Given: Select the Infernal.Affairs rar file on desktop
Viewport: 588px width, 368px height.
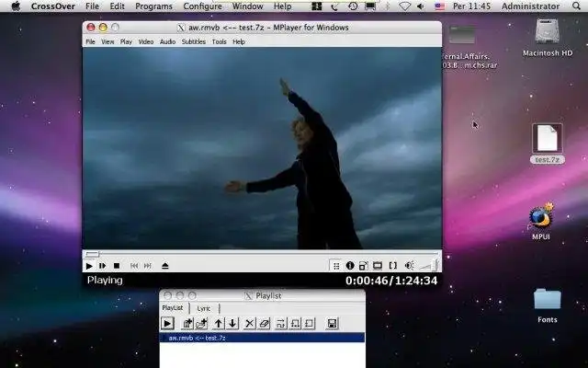Looking at the screenshot, I should click(x=469, y=47).
